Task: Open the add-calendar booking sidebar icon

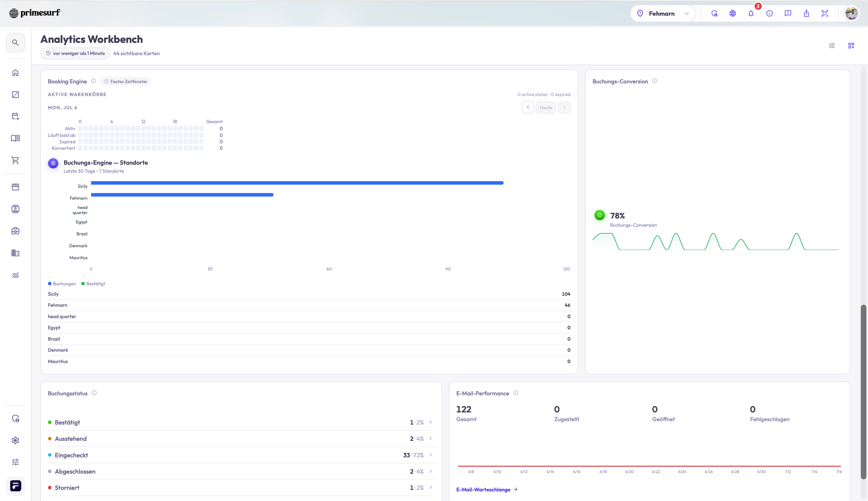Action: coord(16,116)
